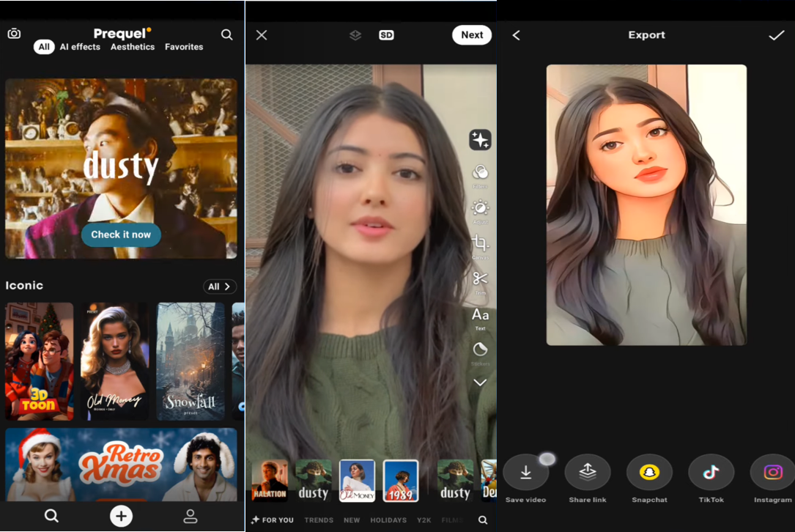795x532 pixels.
Task: Switch to the TRENDS effects category
Action: point(319,520)
